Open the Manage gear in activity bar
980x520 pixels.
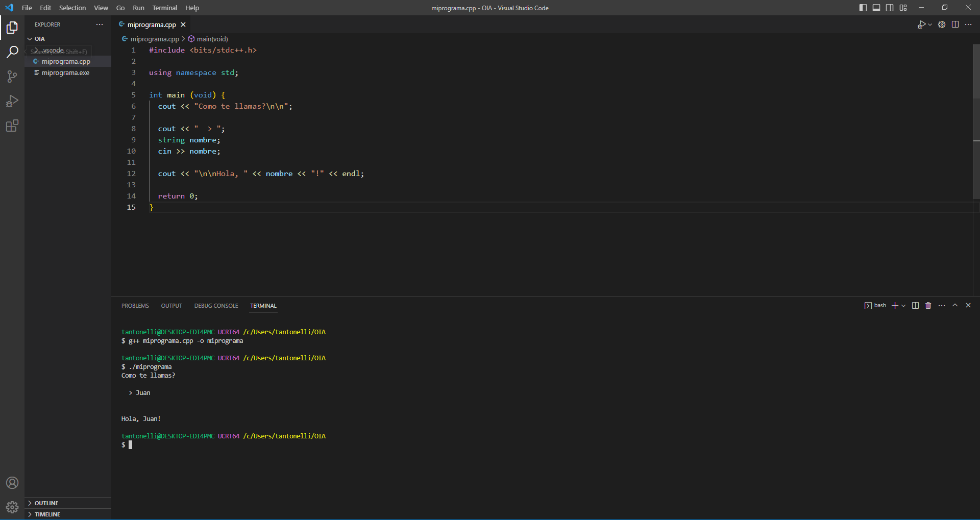click(x=12, y=507)
